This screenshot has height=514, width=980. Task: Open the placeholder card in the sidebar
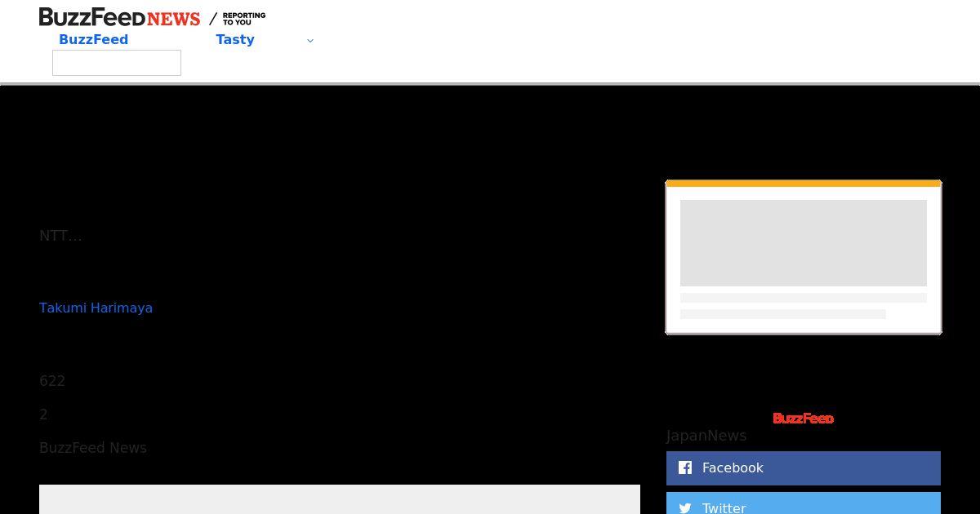(804, 257)
